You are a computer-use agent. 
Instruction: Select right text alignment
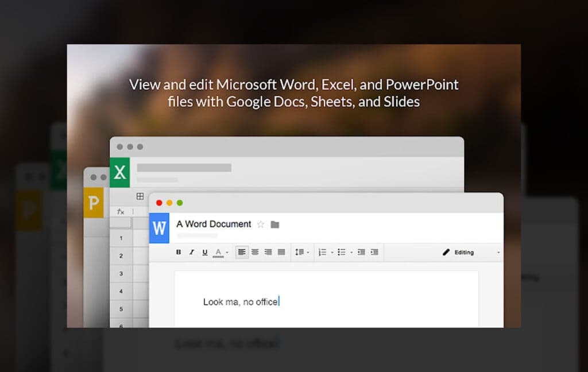tap(268, 252)
